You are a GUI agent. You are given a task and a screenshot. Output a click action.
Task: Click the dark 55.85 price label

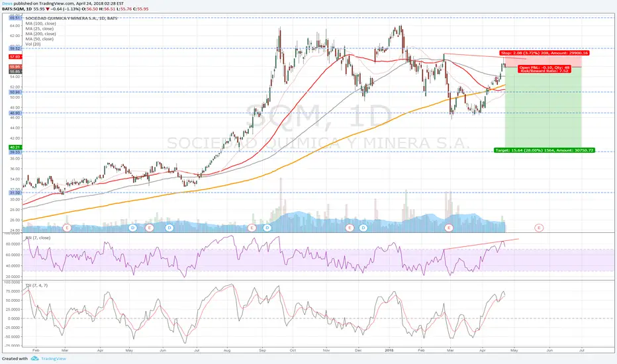(15, 71)
